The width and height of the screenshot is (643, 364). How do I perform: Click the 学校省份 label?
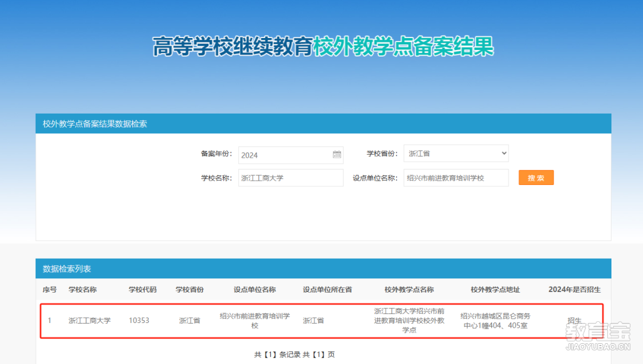(382, 153)
